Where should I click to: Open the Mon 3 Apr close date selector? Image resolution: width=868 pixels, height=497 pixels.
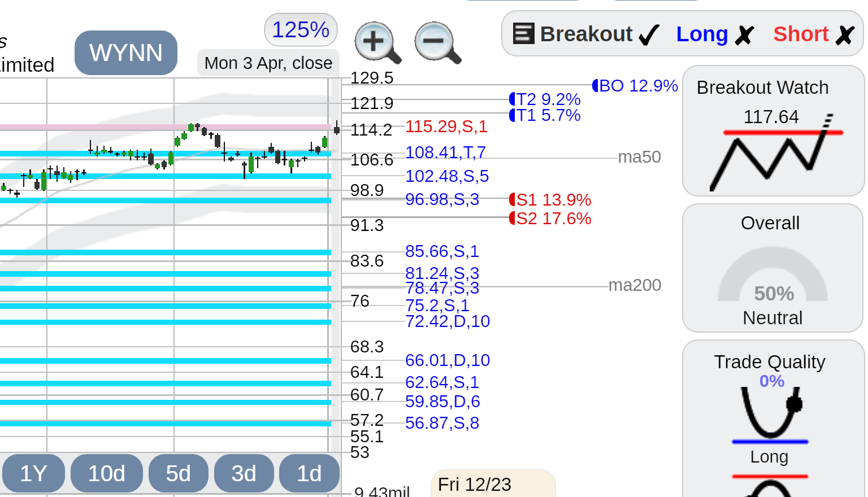(268, 63)
